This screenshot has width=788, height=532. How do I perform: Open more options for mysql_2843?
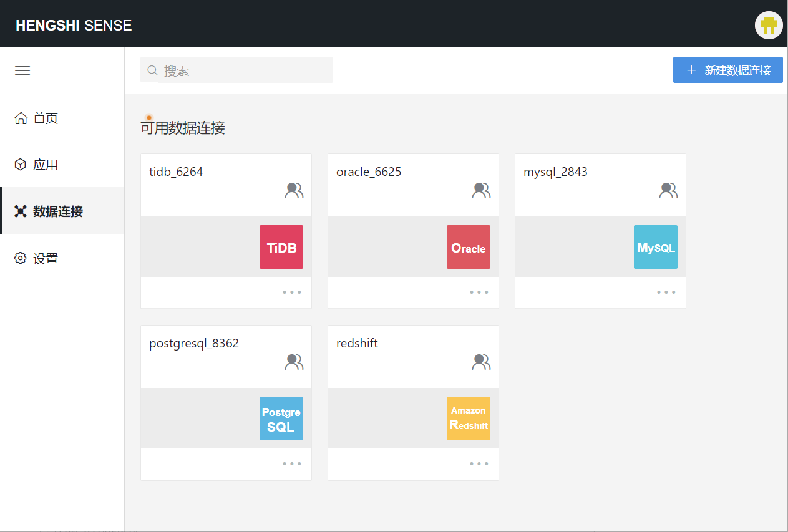click(x=666, y=292)
